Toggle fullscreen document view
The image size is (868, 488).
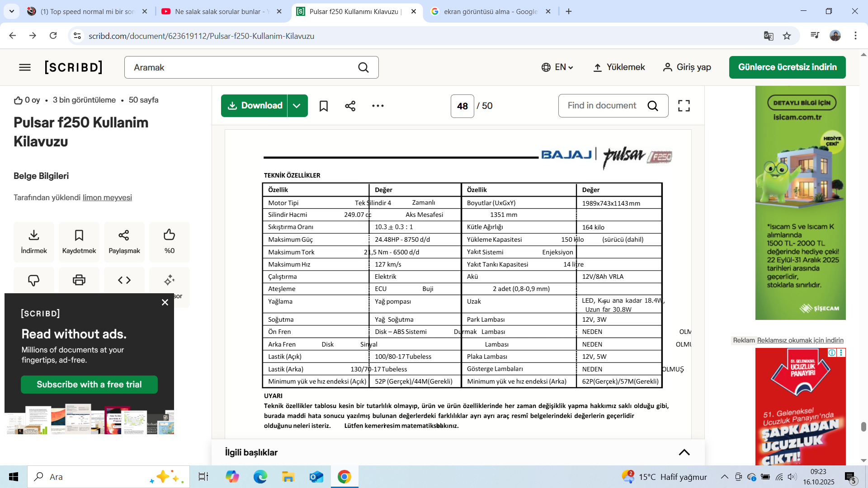pos(684,106)
